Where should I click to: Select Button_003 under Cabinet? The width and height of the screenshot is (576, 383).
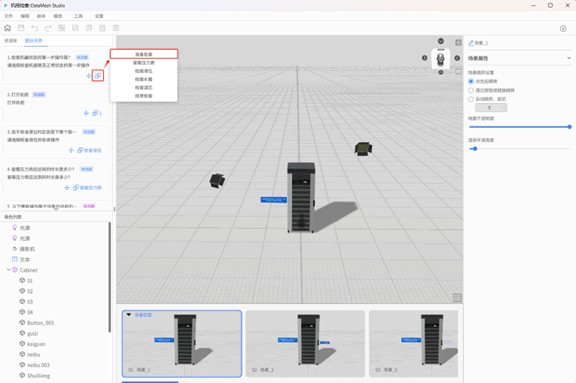point(40,323)
